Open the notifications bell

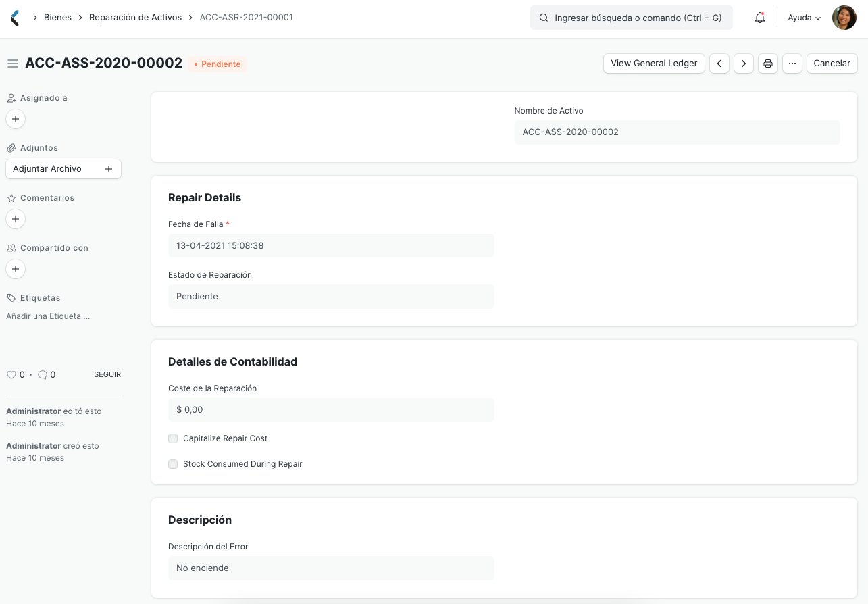760,18
